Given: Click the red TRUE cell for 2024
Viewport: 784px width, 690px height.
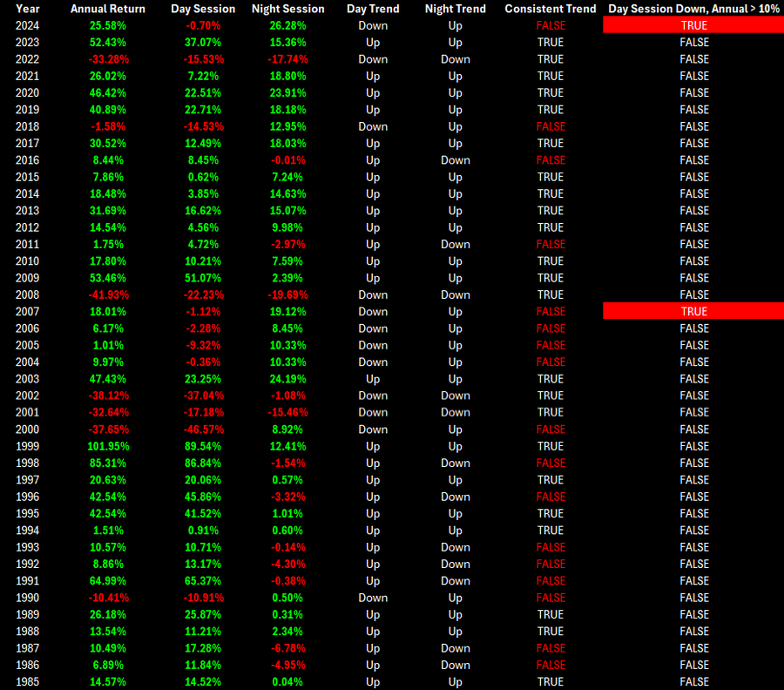Looking at the screenshot, I should point(694,25).
